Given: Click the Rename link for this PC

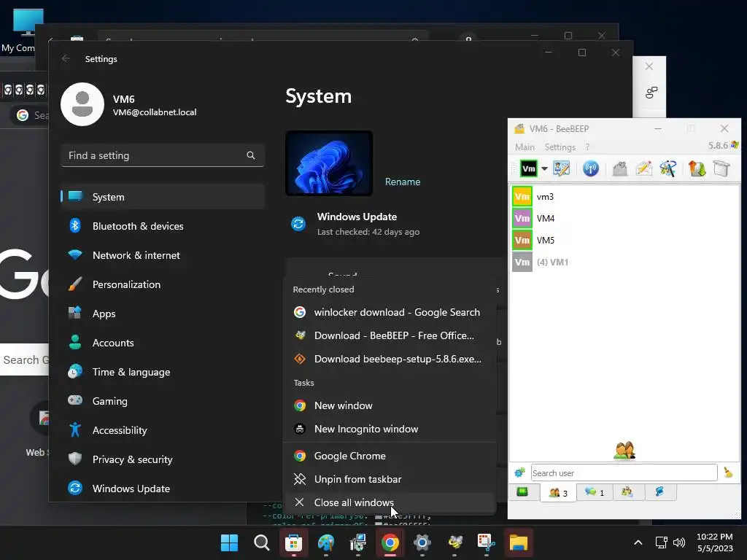Looking at the screenshot, I should (x=403, y=182).
